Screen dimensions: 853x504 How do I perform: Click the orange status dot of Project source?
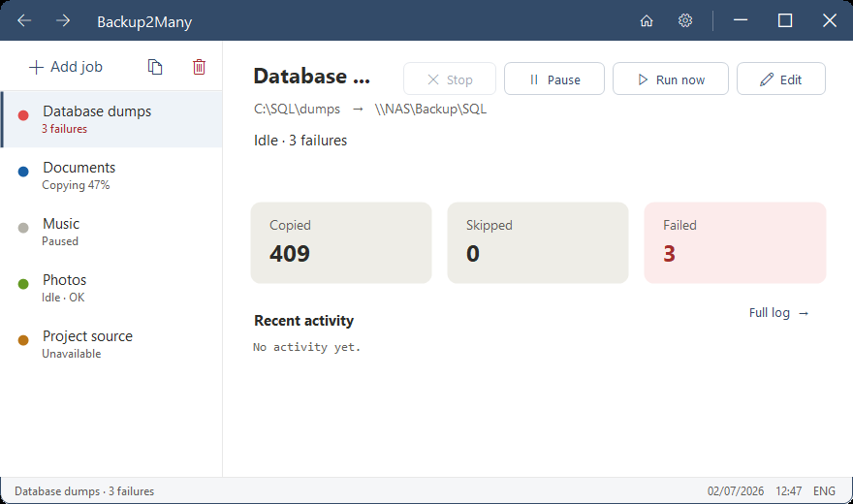(23, 340)
